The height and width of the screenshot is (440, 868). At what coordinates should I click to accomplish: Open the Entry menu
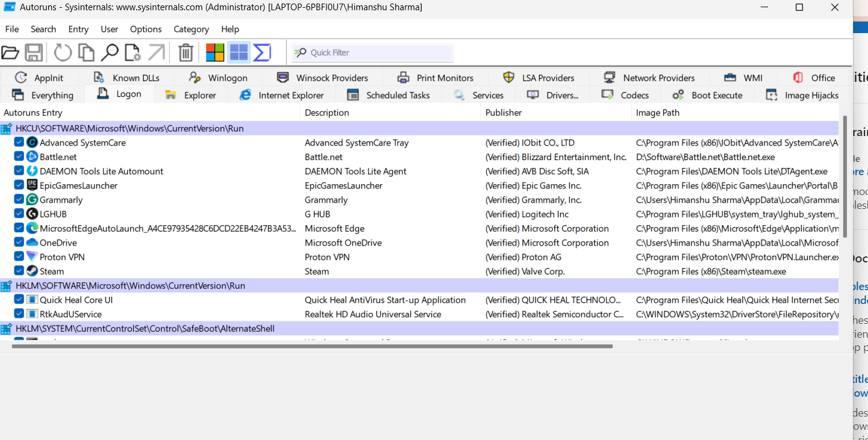pos(78,29)
